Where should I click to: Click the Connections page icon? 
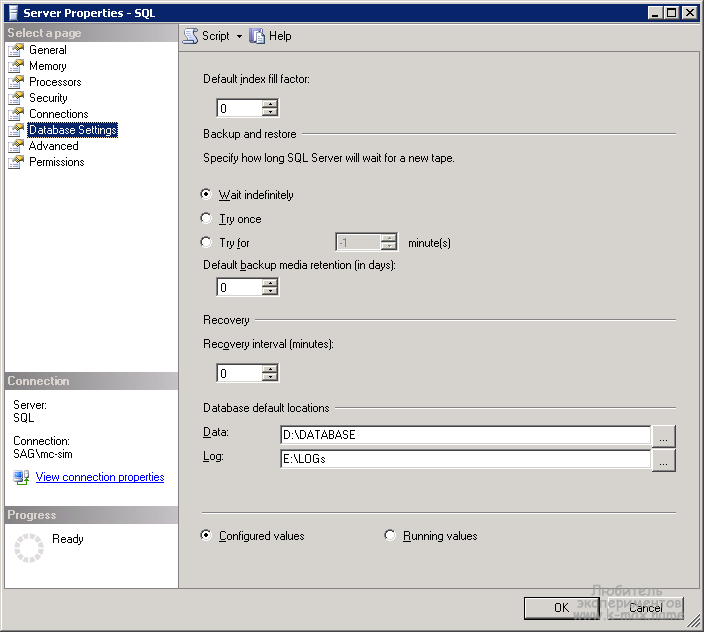point(16,114)
